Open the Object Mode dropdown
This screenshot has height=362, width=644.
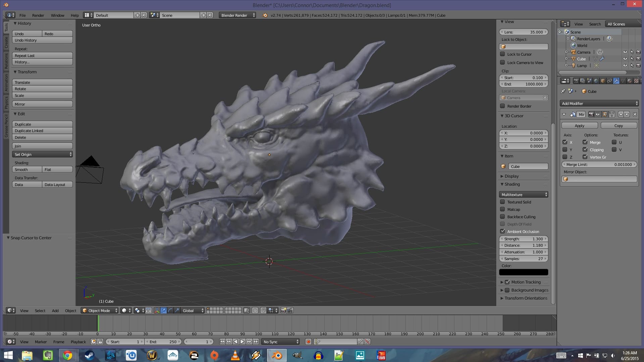pos(99,311)
